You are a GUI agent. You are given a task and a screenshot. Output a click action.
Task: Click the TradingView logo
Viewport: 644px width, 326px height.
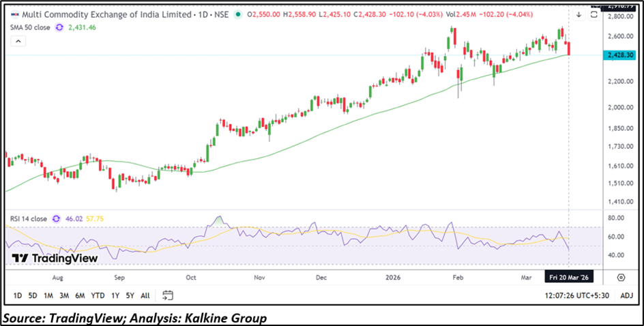[x=55, y=258]
